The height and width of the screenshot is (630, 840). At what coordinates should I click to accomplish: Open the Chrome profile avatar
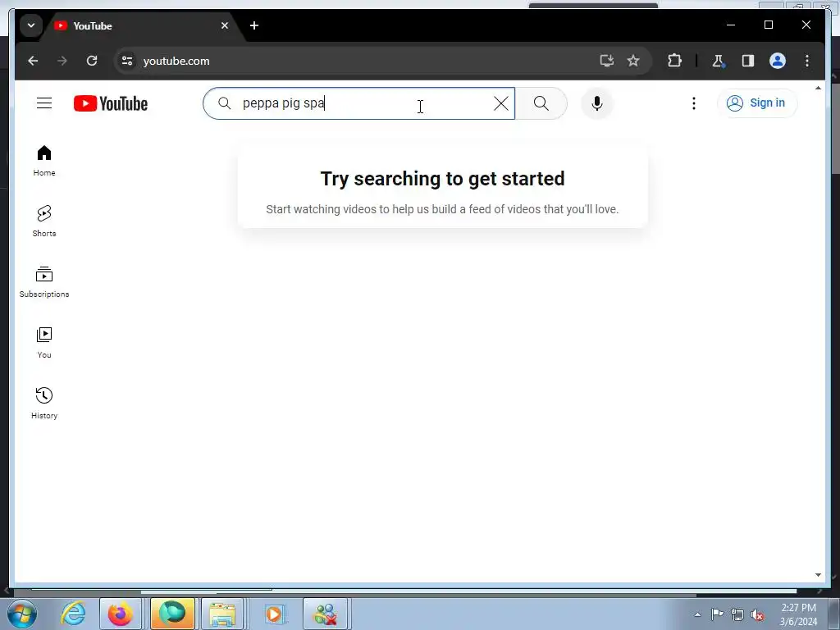[778, 61]
